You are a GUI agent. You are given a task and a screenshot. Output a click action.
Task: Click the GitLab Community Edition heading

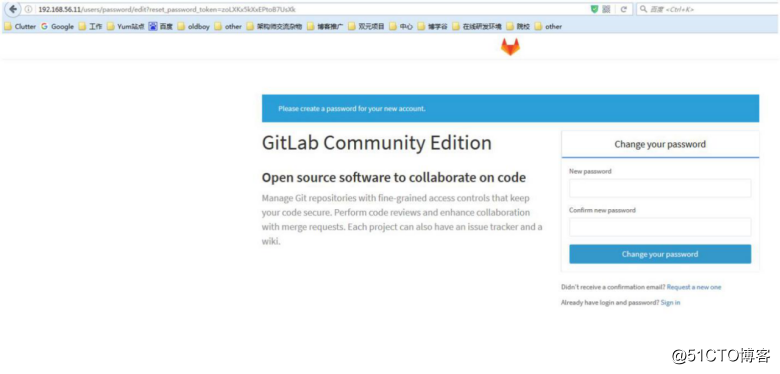[377, 143]
